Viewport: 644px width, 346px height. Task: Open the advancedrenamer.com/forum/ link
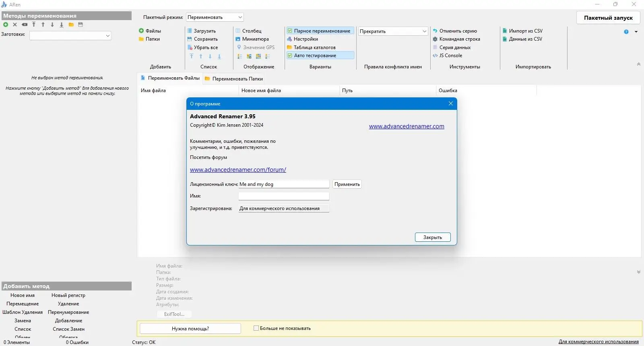(238, 170)
